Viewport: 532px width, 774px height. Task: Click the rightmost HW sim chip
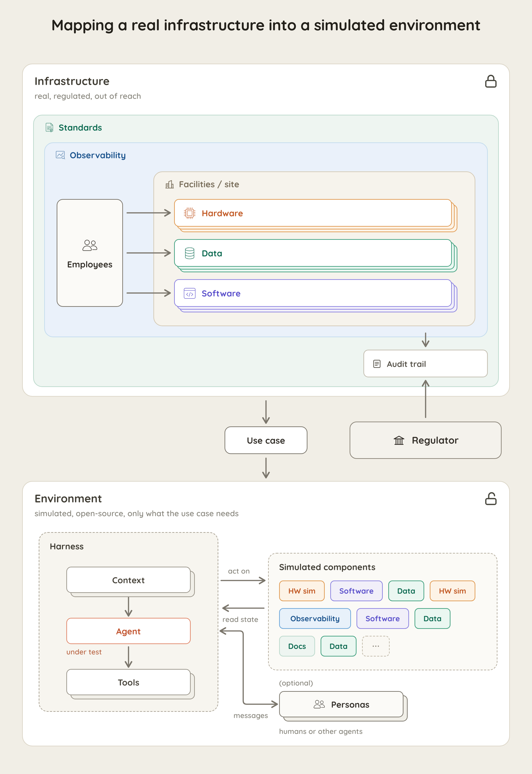(x=452, y=591)
